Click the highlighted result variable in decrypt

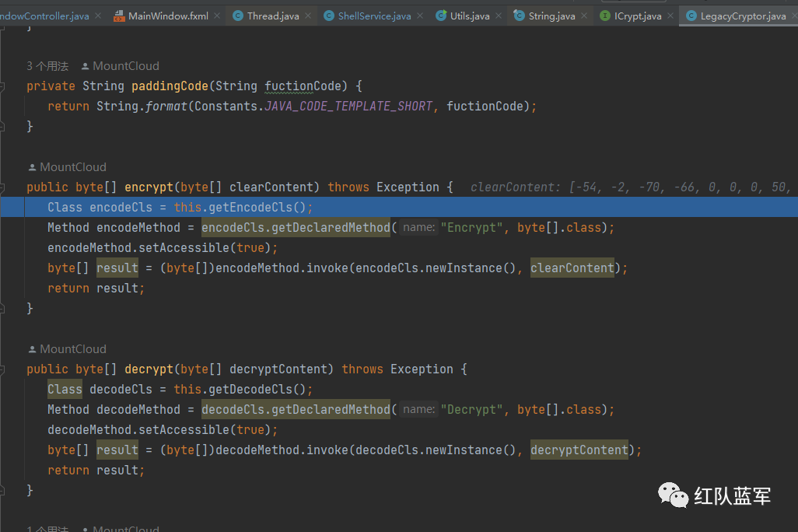pyautogui.click(x=117, y=450)
